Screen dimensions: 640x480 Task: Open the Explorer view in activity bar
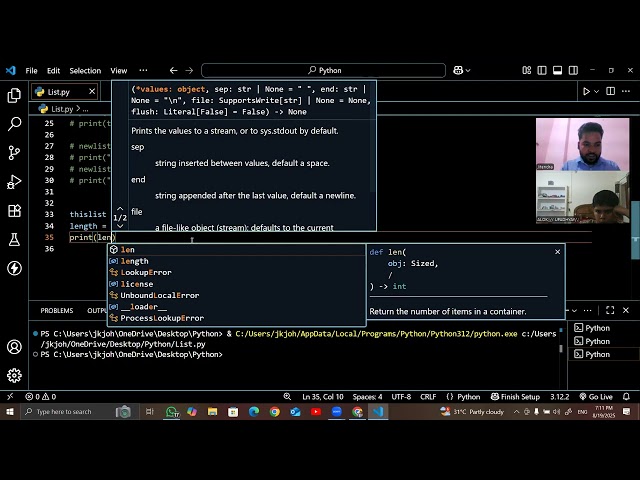point(14,95)
